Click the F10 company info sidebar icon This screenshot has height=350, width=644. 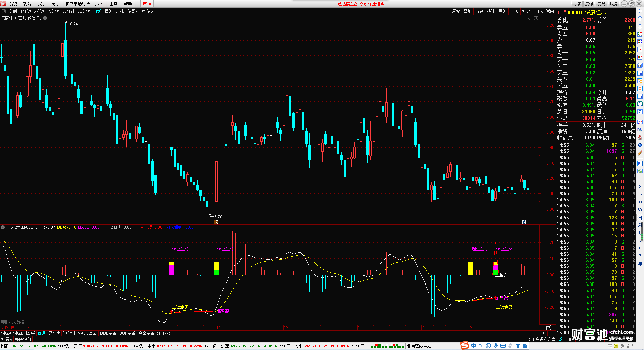click(640, 73)
